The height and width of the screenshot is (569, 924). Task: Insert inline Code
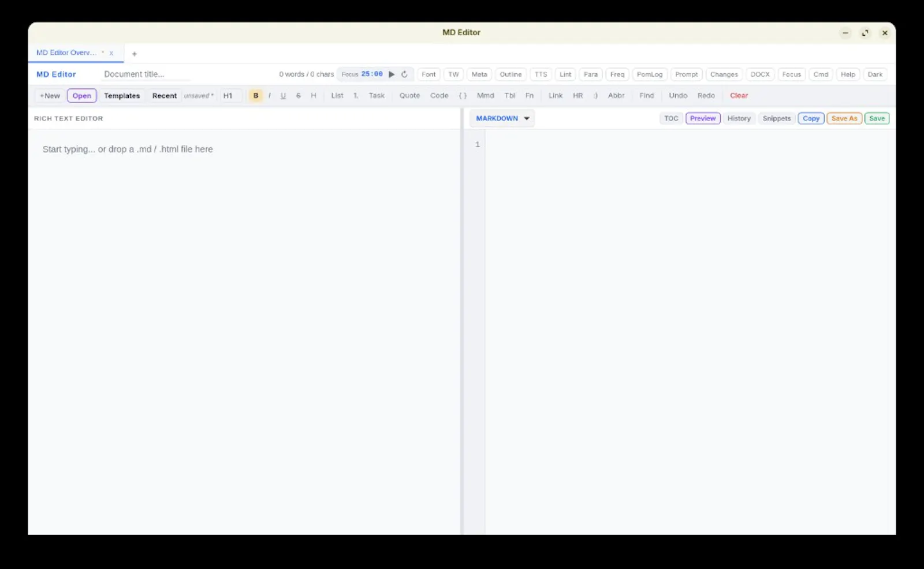pyautogui.click(x=439, y=96)
